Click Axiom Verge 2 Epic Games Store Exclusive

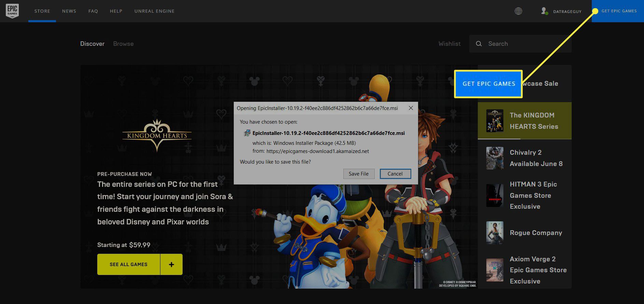point(538,270)
